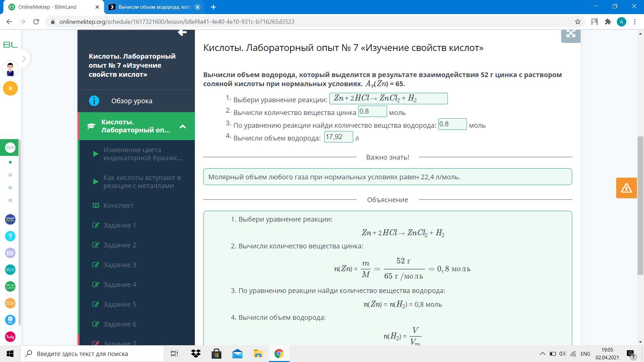This screenshot has width=644, height=362.
Task: Click the back arrow in lesson panel
Action: point(182,33)
